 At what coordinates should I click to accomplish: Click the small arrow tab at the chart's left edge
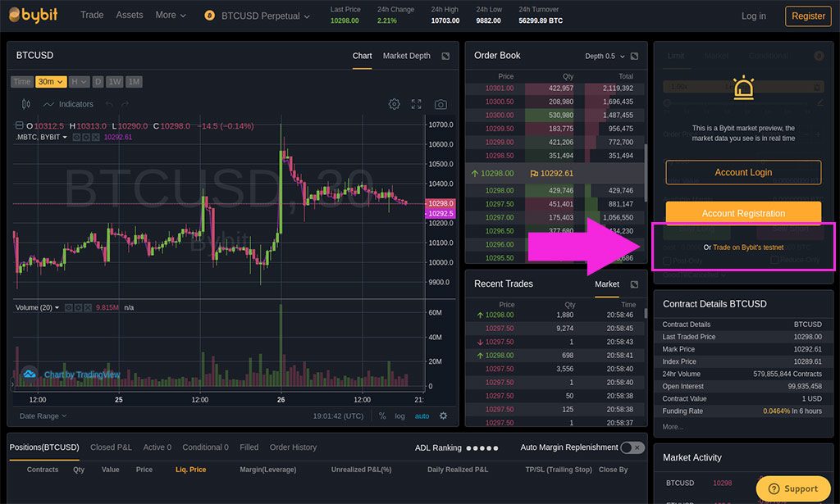[x=13, y=384]
